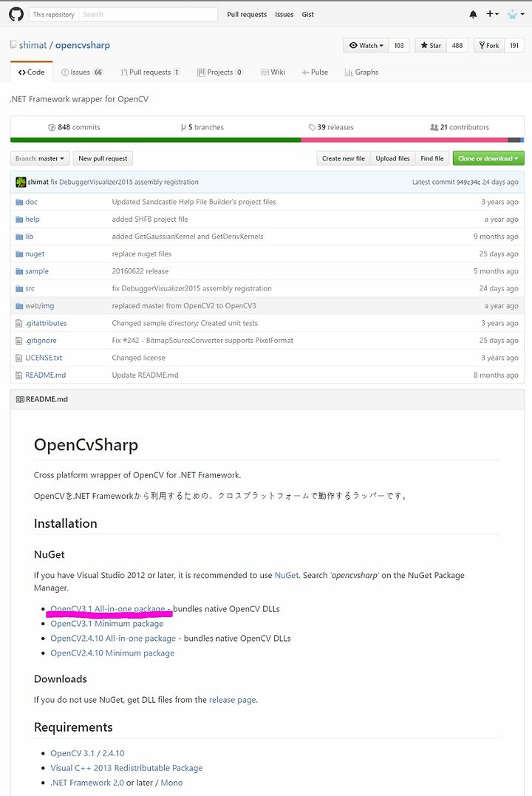Open OpenCV 3.1 / 2.4.10 requirement link
This screenshot has height=796, width=532.
[x=87, y=753]
